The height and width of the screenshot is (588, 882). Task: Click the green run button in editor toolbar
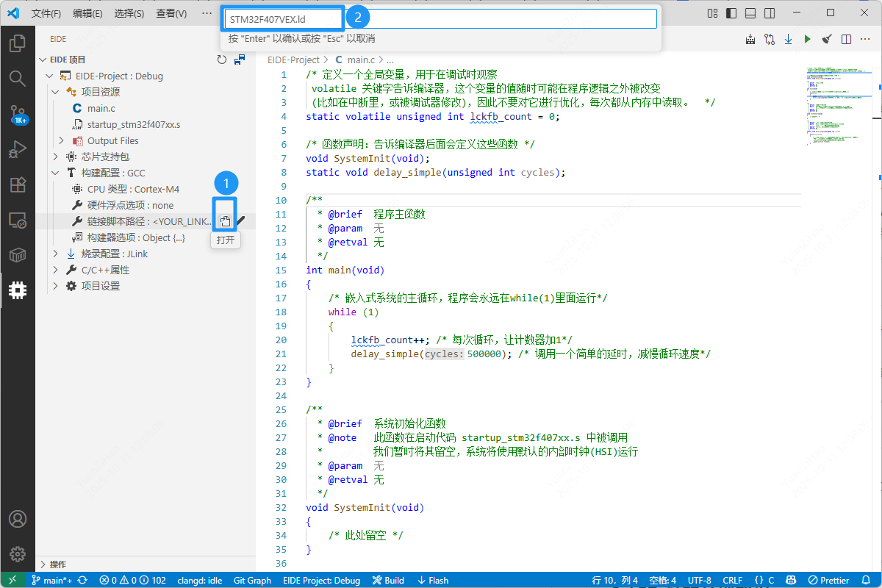tap(807, 39)
